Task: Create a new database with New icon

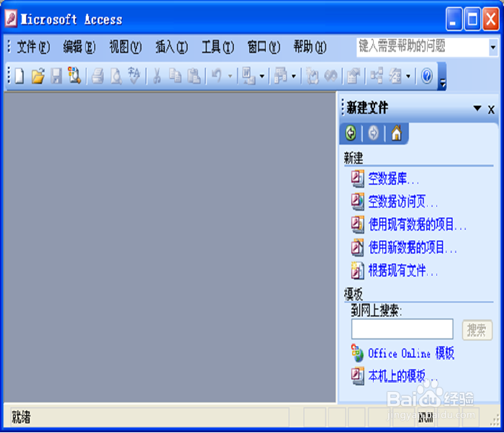Action: click(x=19, y=76)
